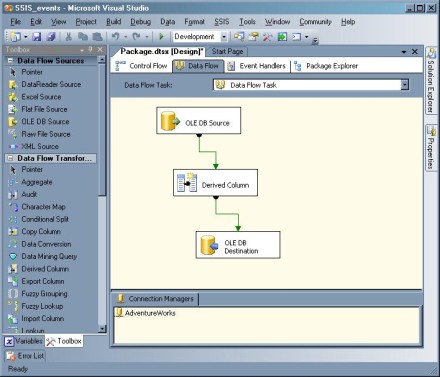Select the Connection Managers tab

pos(156,299)
